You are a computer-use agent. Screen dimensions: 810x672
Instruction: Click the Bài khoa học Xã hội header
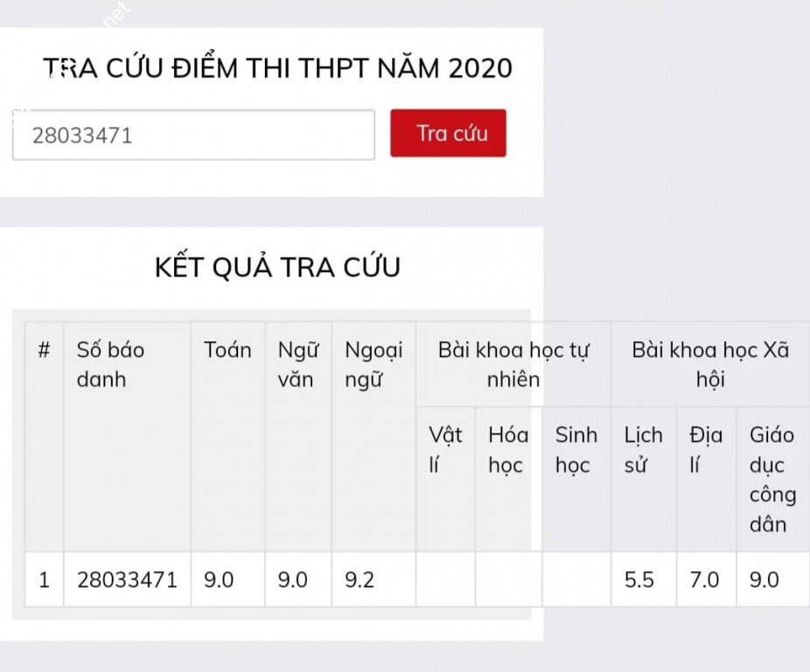click(710, 365)
